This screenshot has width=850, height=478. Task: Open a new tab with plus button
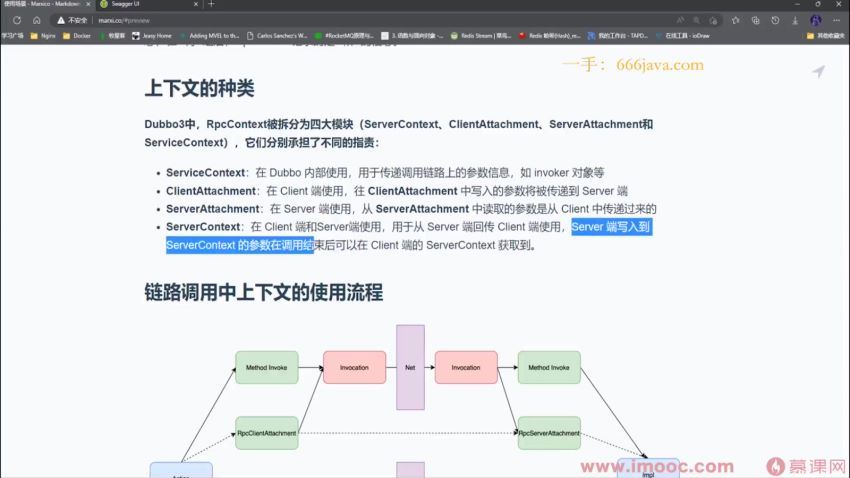(x=211, y=4)
